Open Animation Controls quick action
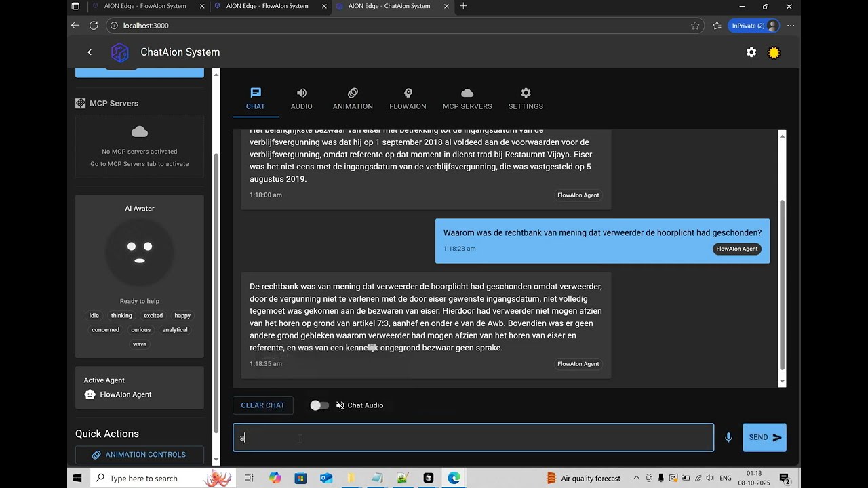This screenshot has width=868, height=488. pyautogui.click(x=140, y=455)
